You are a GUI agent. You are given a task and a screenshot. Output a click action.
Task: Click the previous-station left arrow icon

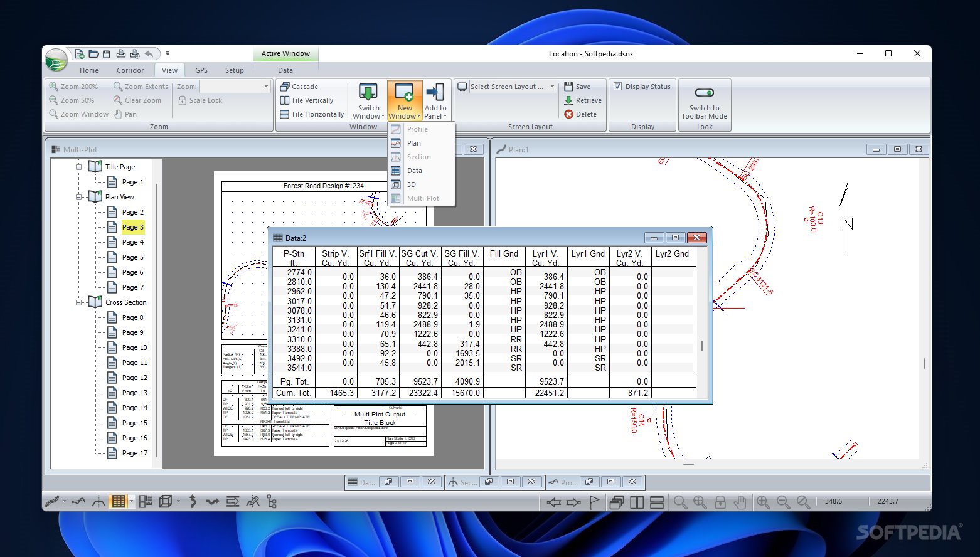click(553, 502)
